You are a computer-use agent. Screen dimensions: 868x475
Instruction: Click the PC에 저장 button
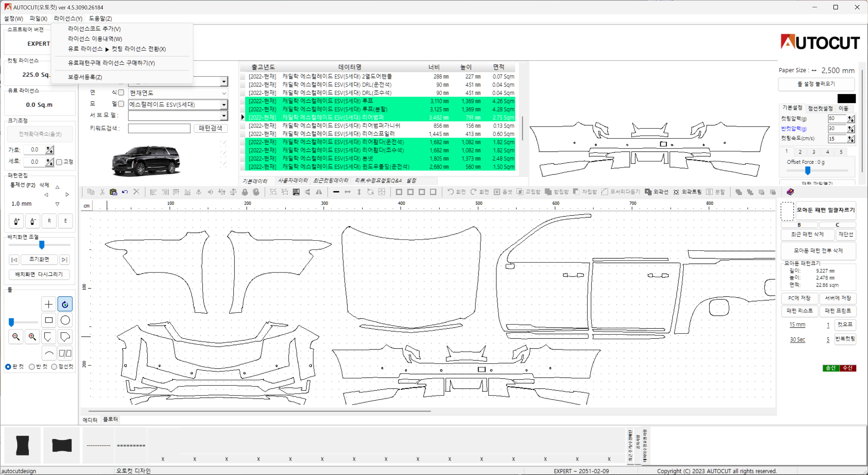(799, 298)
